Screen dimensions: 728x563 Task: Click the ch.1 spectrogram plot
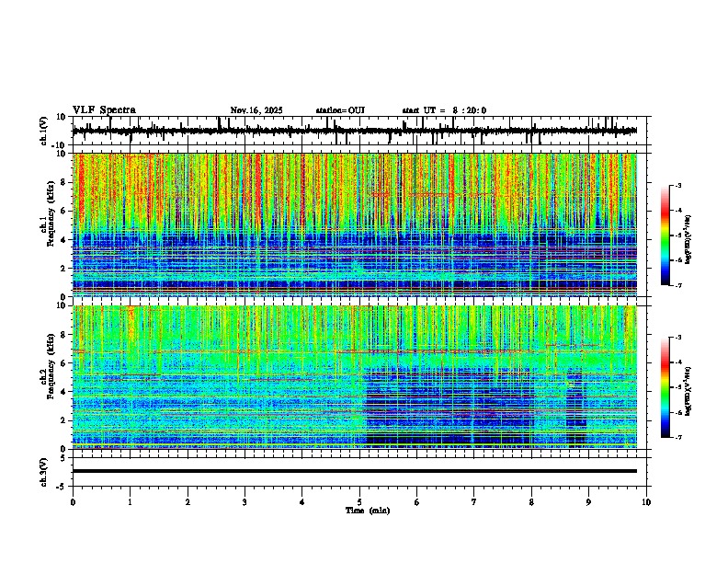355,224
